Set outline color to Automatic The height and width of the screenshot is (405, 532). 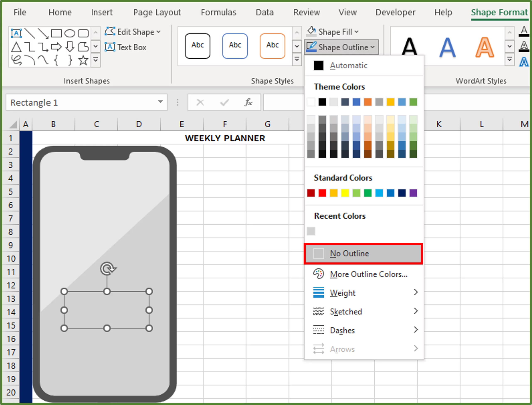tap(348, 65)
